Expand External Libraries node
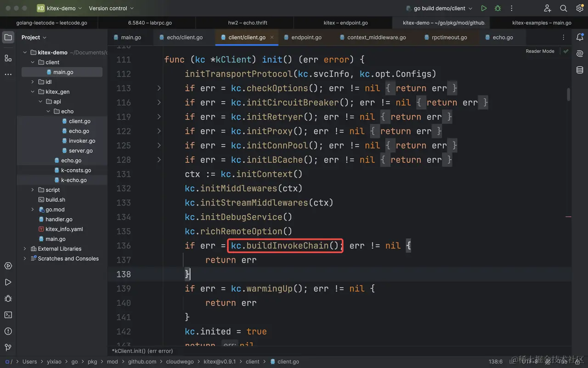588x368 pixels. pos(25,248)
